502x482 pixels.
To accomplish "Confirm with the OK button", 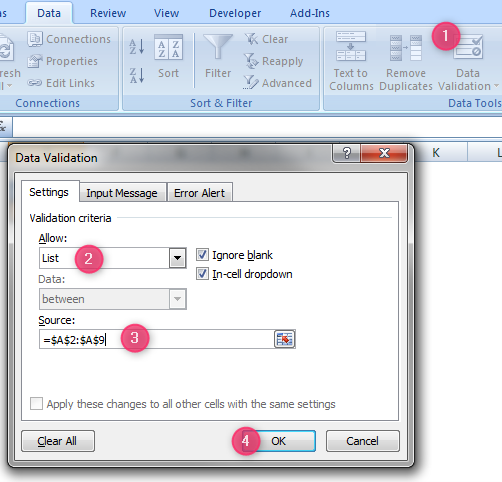I will (x=278, y=441).
